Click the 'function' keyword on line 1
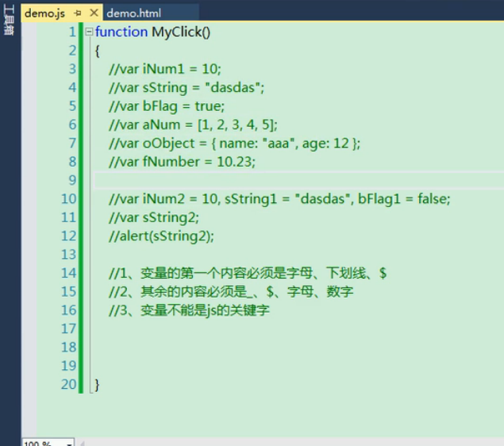The height and width of the screenshot is (446, 504). 121,32
